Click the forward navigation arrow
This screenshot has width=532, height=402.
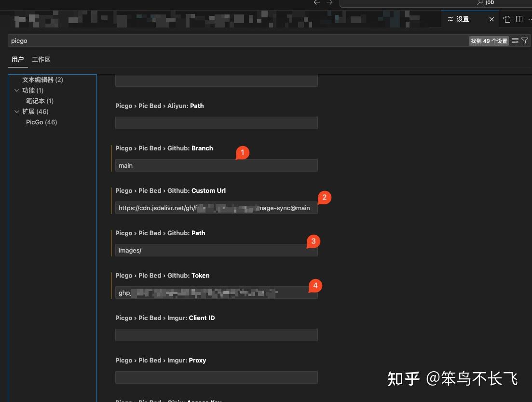329,2
